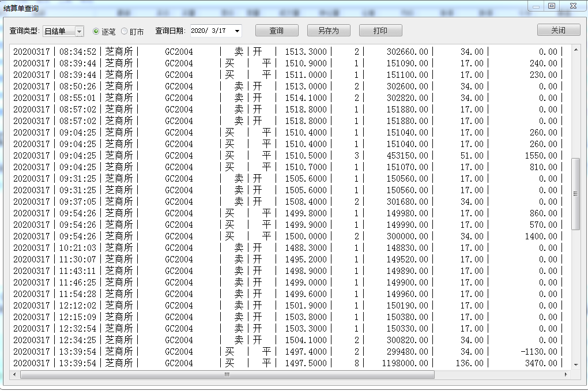This screenshot has height=391, width=588.
Task: Click the profit value 810.00
Action: [x=544, y=167]
